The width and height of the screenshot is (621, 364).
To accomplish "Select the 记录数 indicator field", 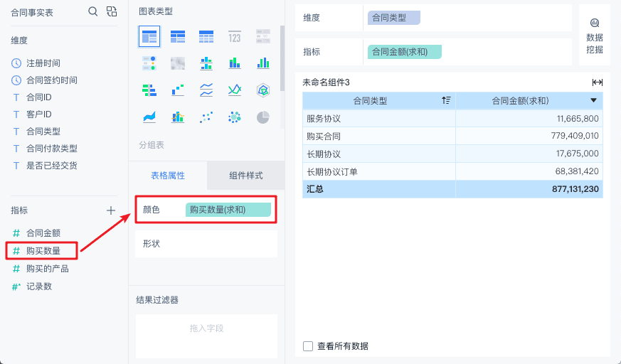I will (39, 287).
